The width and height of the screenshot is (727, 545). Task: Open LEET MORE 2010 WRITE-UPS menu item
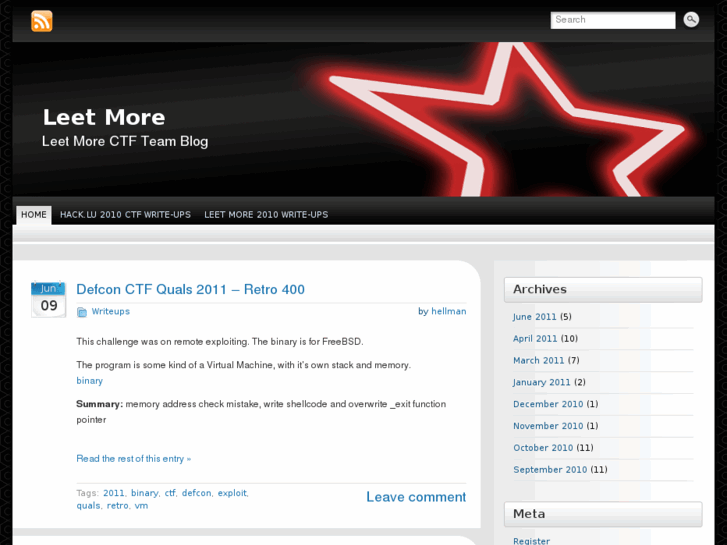(x=266, y=215)
